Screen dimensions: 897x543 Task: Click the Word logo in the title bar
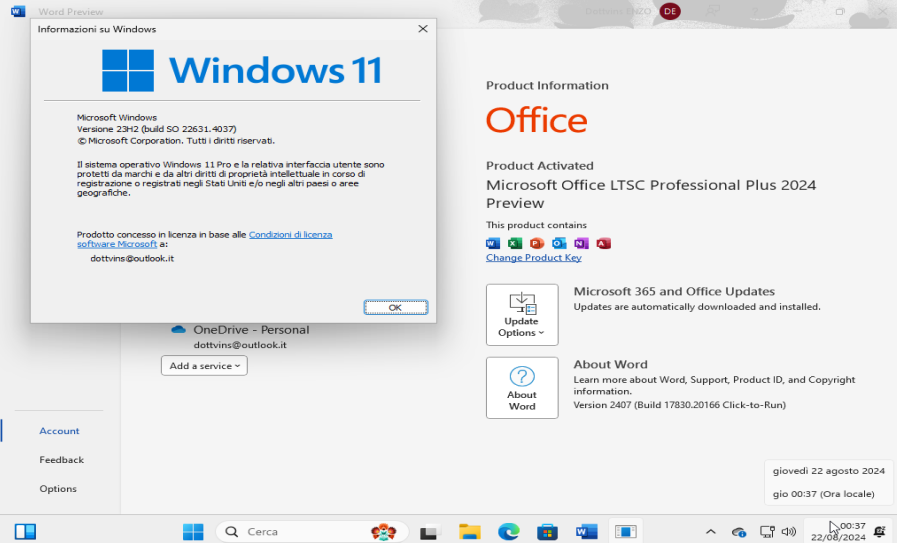(x=18, y=11)
